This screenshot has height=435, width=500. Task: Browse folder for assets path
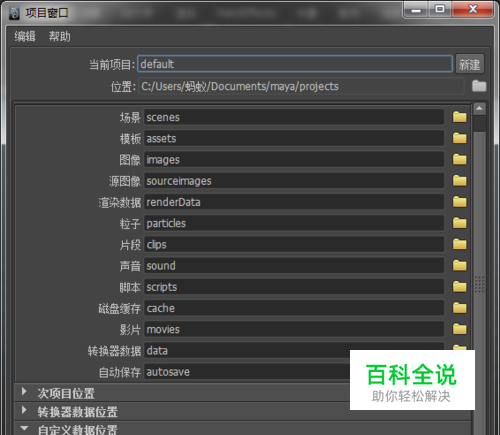pyautogui.click(x=459, y=138)
